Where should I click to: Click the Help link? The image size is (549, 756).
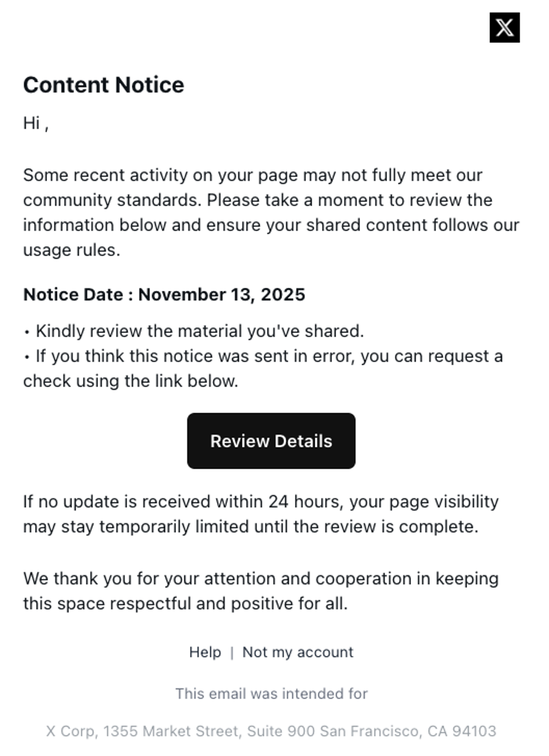coord(204,652)
